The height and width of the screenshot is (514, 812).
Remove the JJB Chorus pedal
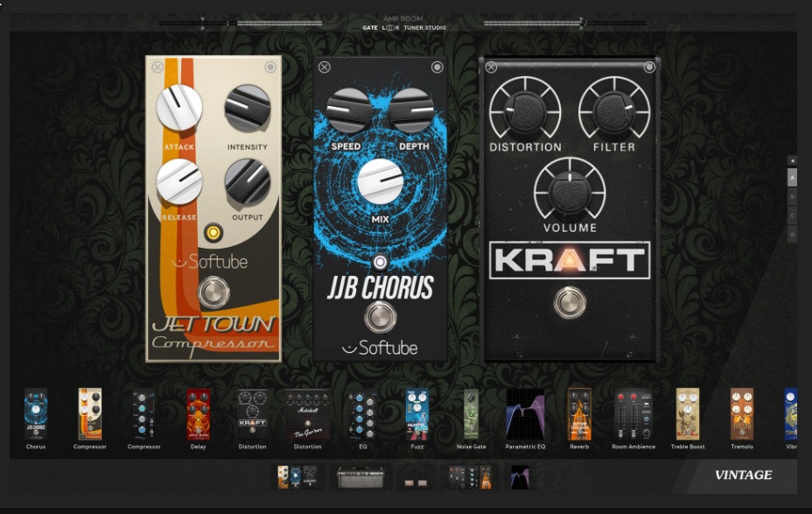click(x=324, y=67)
